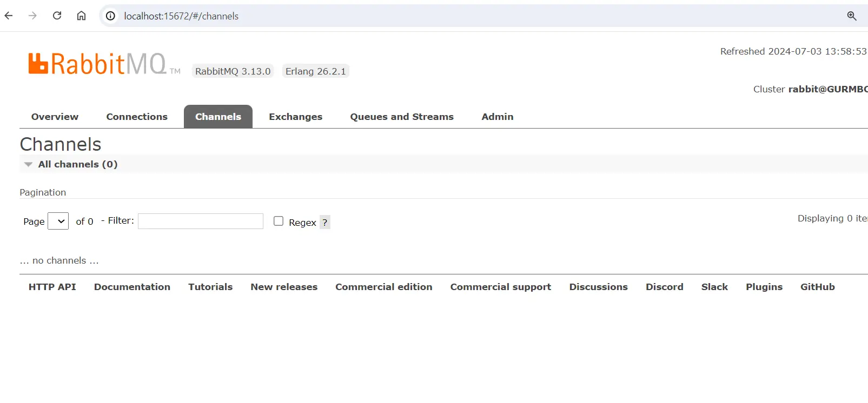Click the RabbitMQ 3.13.0 version badge

point(233,71)
